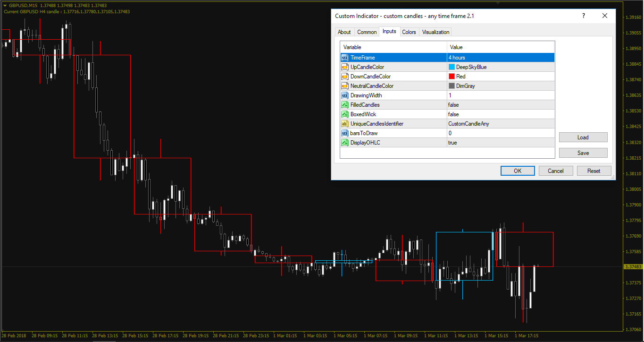
Task: Click the UpCandleColor parameter icon
Action: tap(345, 67)
